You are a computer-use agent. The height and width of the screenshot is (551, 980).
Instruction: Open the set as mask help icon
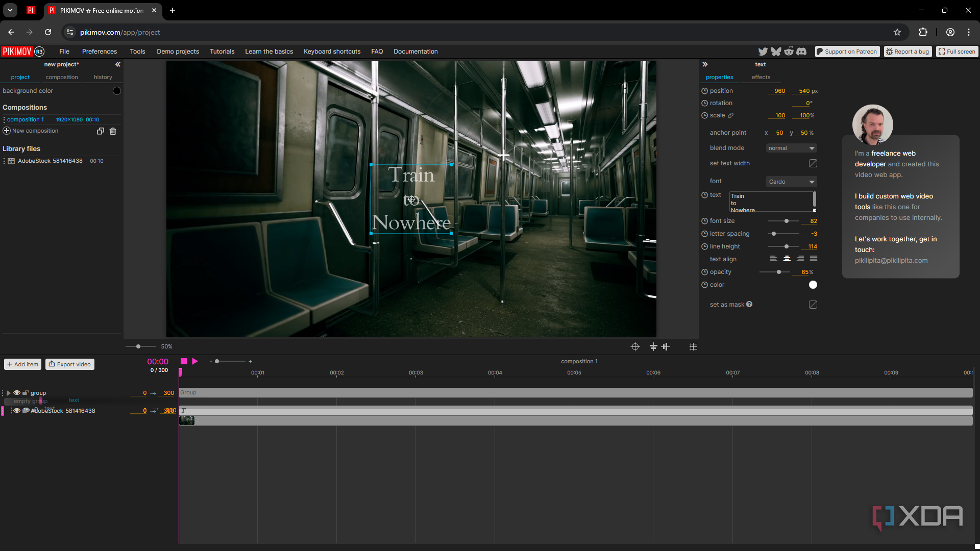(x=749, y=304)
